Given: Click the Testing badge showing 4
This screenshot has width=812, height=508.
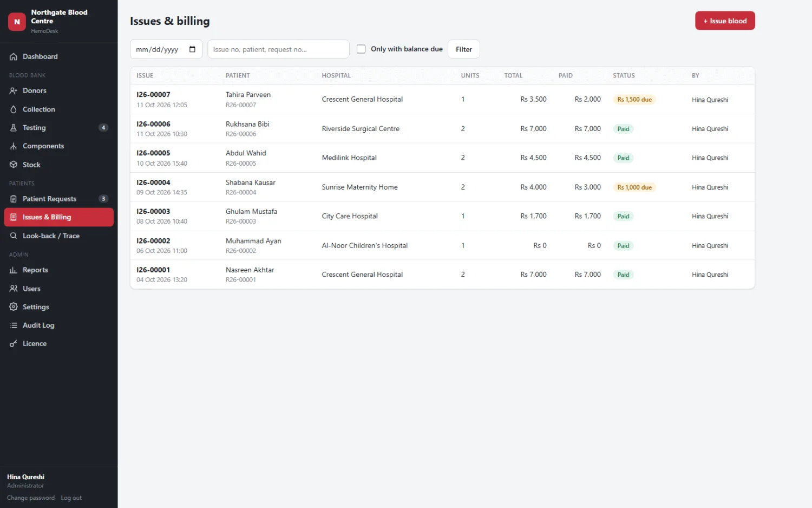Looking at the screenshot, I should click(x=103, y=128).
